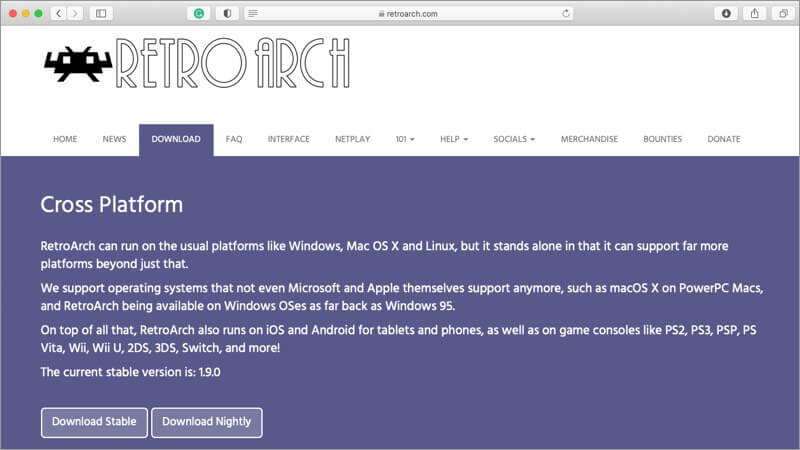Click the RetroArch invader logo
800x450 pixels.
click(x=78, y=64)
